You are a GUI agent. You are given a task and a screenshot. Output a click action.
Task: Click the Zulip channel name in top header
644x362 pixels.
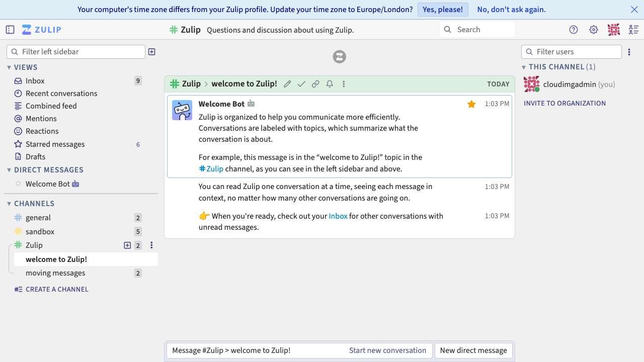coord(191,30)
